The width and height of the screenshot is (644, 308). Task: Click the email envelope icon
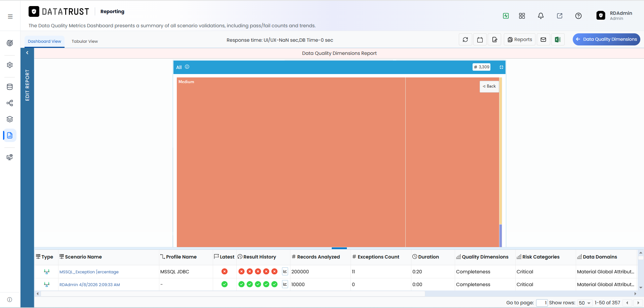coord(543,40)
